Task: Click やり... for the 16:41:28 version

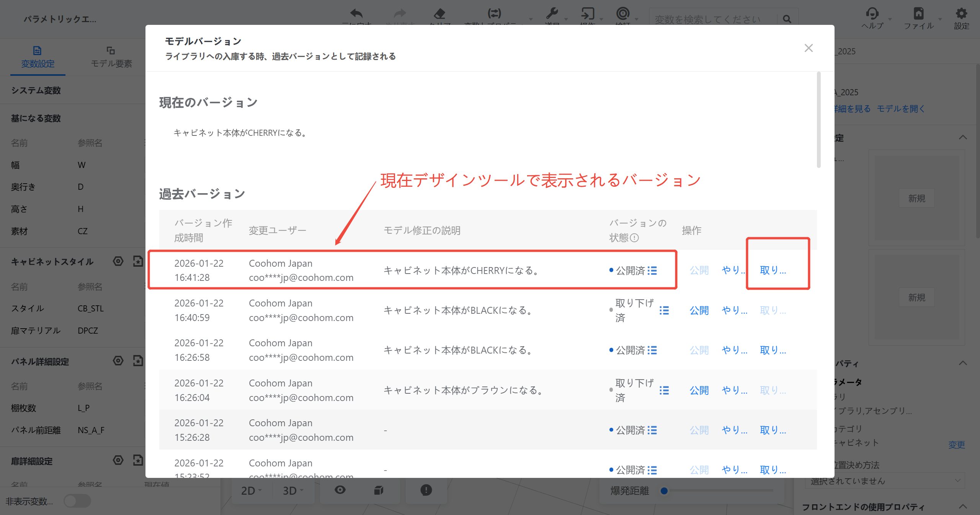Action: [x=733, y=271]
